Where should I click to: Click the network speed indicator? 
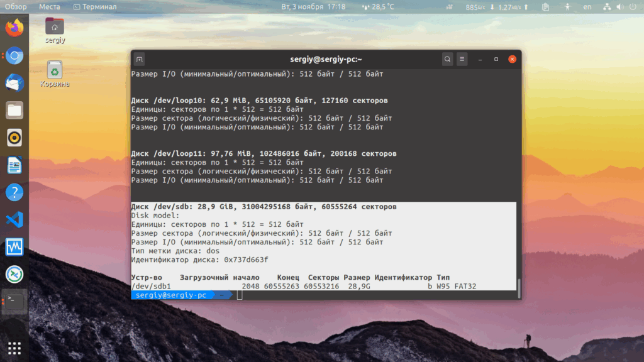[497, 7]
